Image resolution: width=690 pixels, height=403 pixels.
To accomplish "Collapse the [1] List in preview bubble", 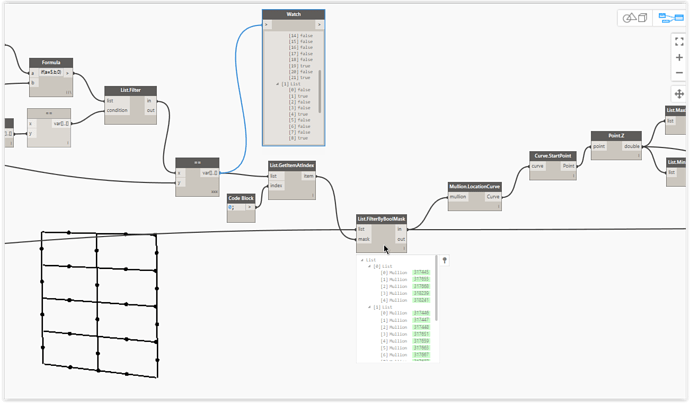I will (x=369, y=307).
